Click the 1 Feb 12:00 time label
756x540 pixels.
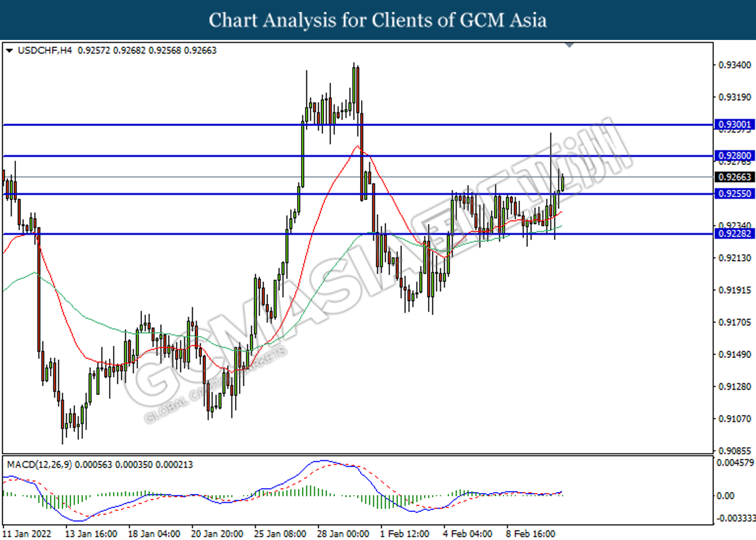pos(404,533)
